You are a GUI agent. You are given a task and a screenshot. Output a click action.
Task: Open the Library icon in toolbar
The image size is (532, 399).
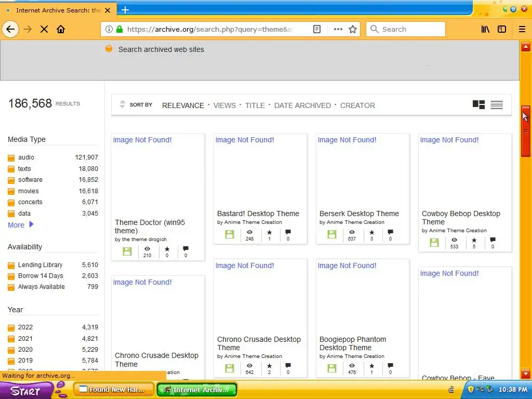tap(485, 29)
